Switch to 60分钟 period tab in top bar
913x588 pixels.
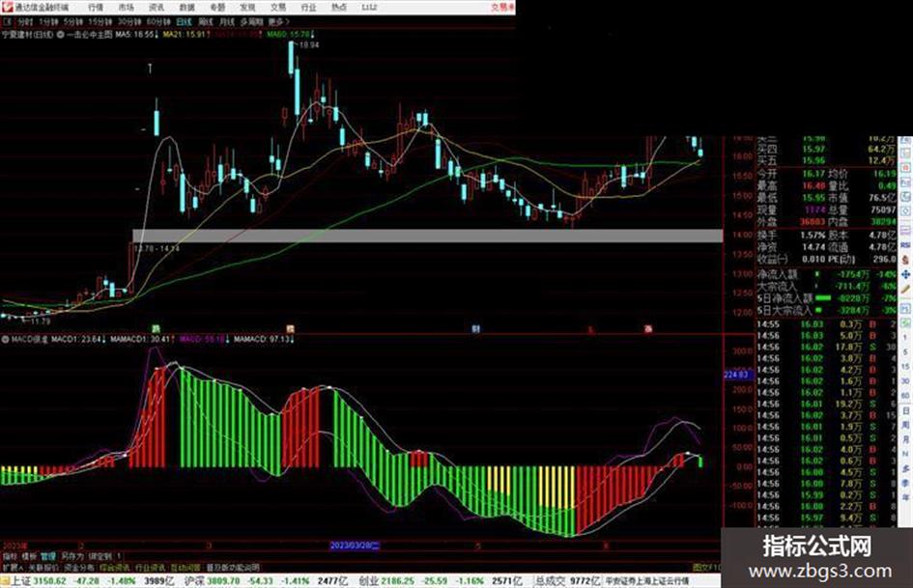(x=158, y=21)
